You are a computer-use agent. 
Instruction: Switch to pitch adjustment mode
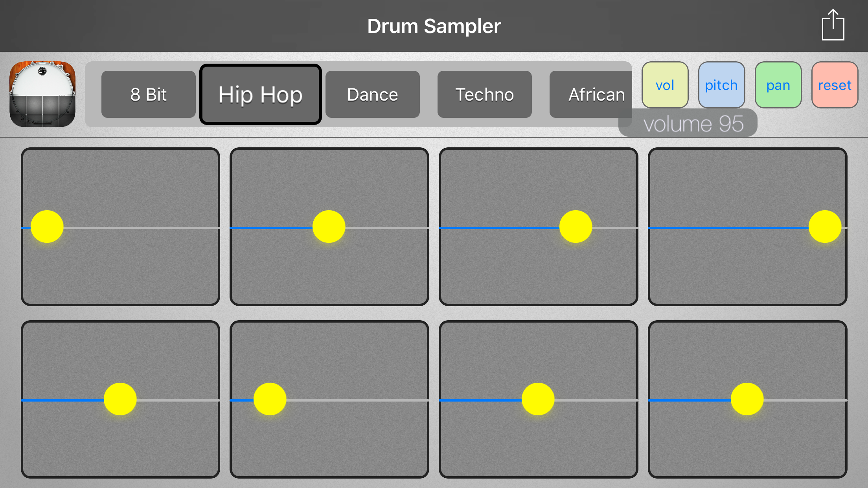pyautogui.click(x=721, y=85)
